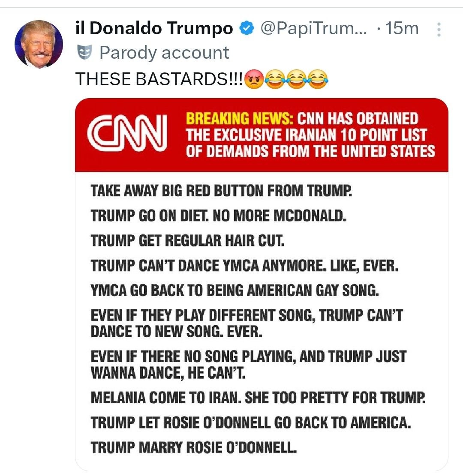Click the "THESE BASTARDS!!!" tweet text
463x476 pixels.
[159, 79]
